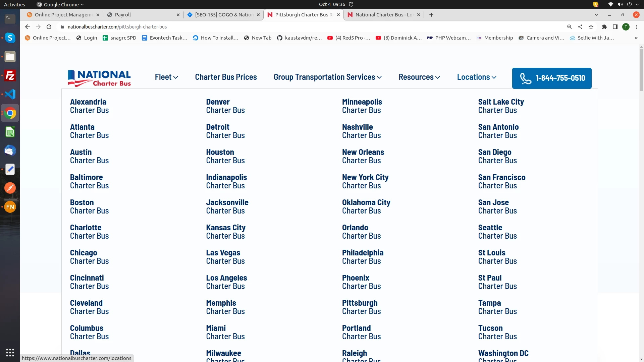Screen dimensions: 644x362
Task: Open the orange FN app in the dock
Action: (x=10, y=207)
